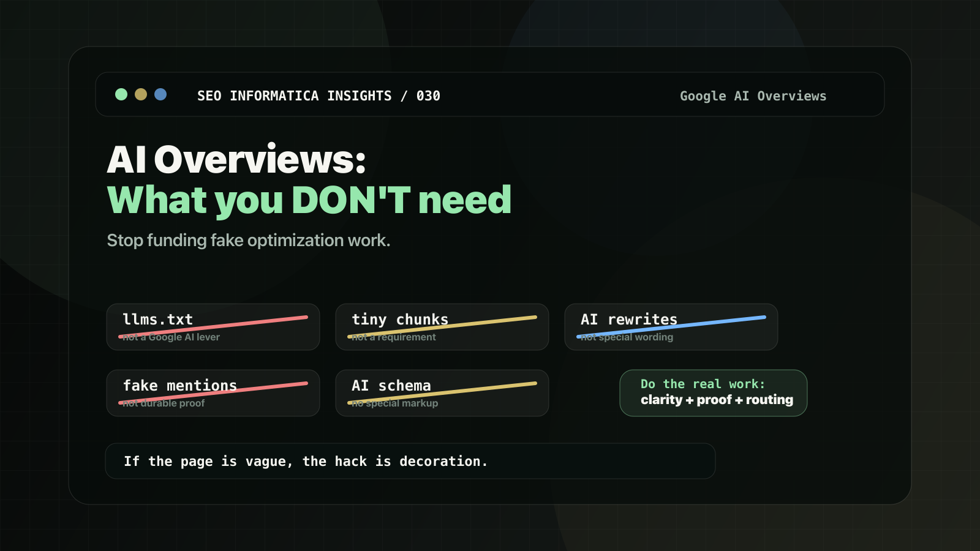This screenshot has height=551, width=980.
Task: Click the 'AI Overviews:' headline
Action: 236,160
